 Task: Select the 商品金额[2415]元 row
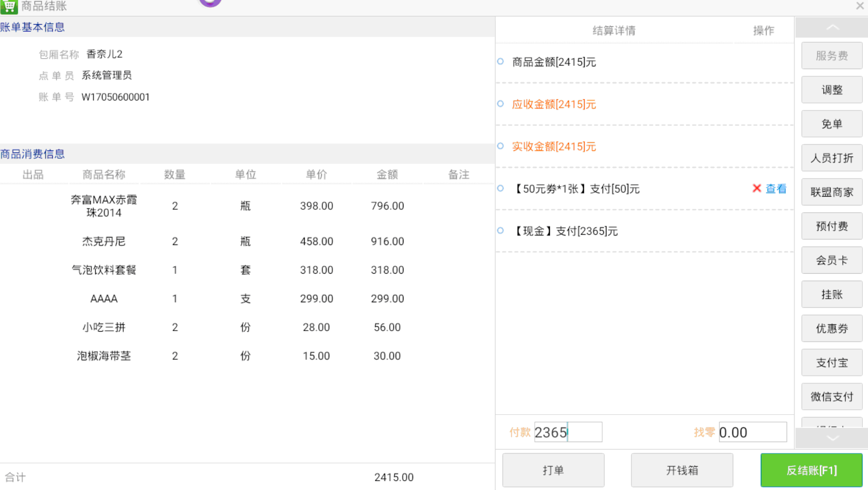pos(645,62)
